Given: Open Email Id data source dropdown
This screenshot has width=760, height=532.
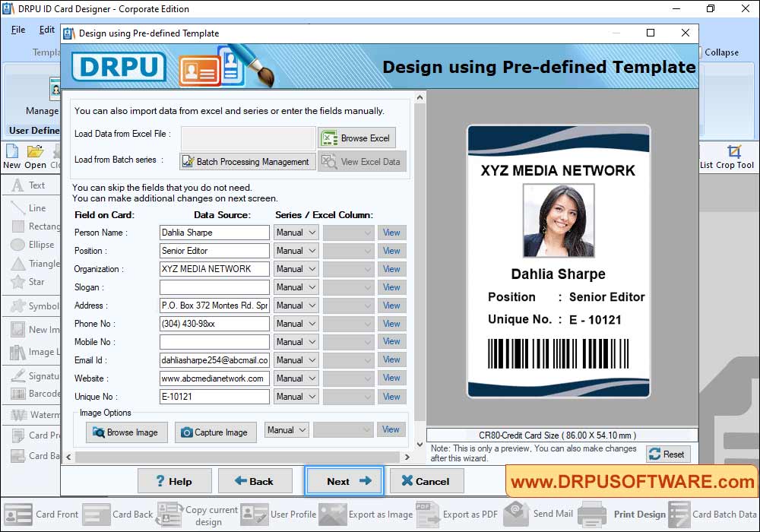Looking at the screenshot, I should click(x=296, y=360).
